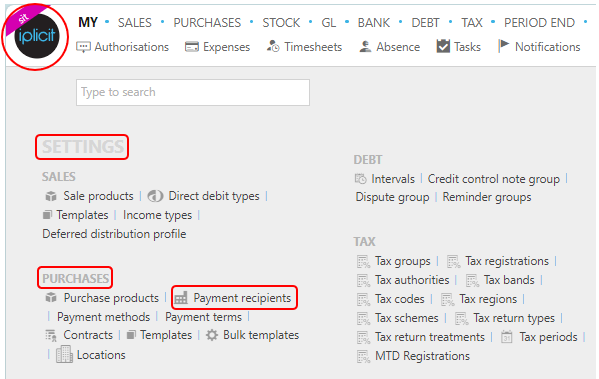The image size is (599, 379).
Task: Click the Tax schemes icon
Action: point(363,319)
